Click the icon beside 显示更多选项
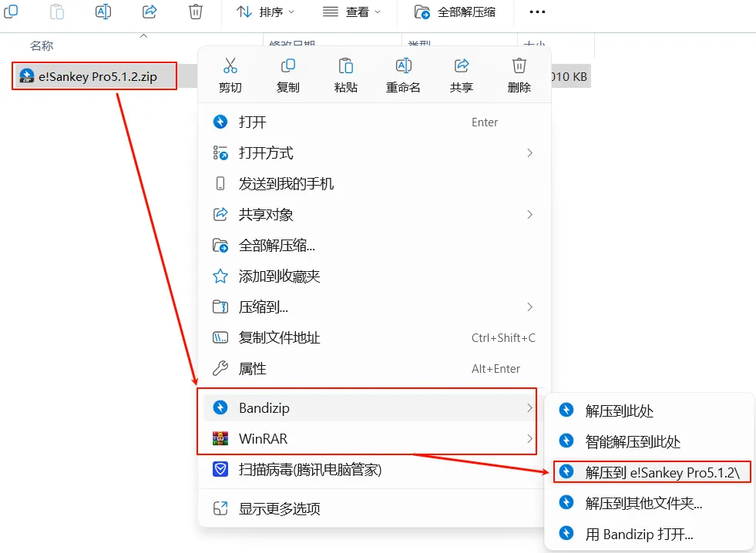Screen dimensions: 756x553 pos(220,508)
